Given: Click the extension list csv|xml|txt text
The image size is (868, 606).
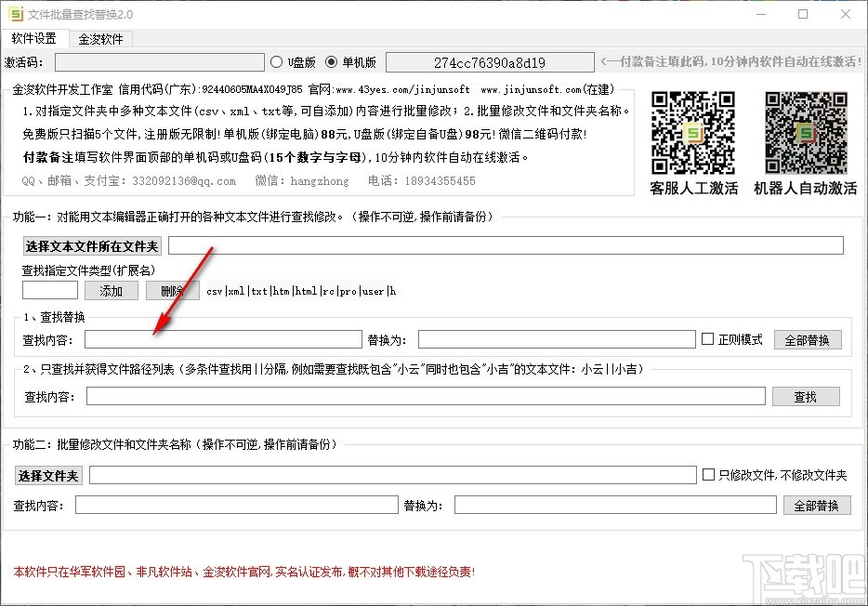Looking at the screenshot, I should [301, 291].
